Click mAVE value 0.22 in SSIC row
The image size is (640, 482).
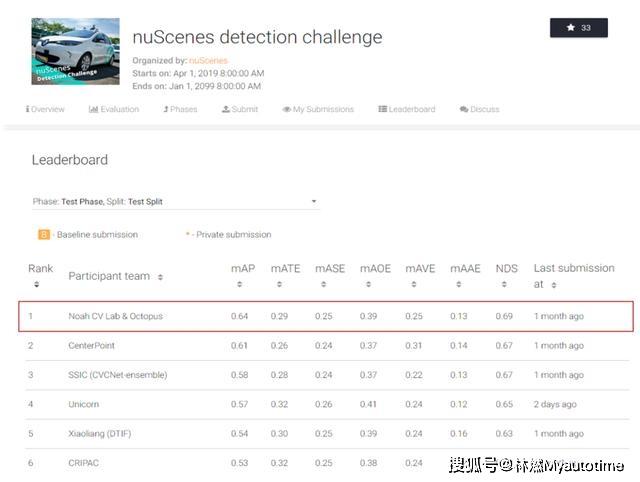pos(413,375)
